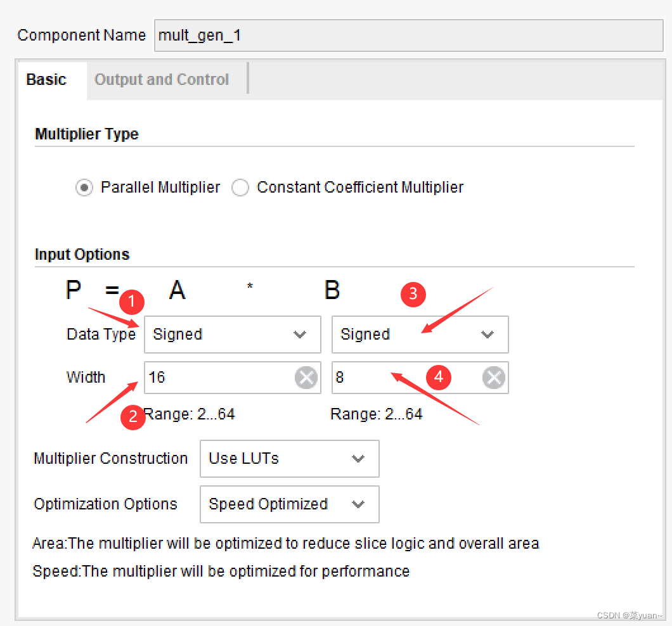Select the Parallel Multiplier radio button

coord(84,188)
